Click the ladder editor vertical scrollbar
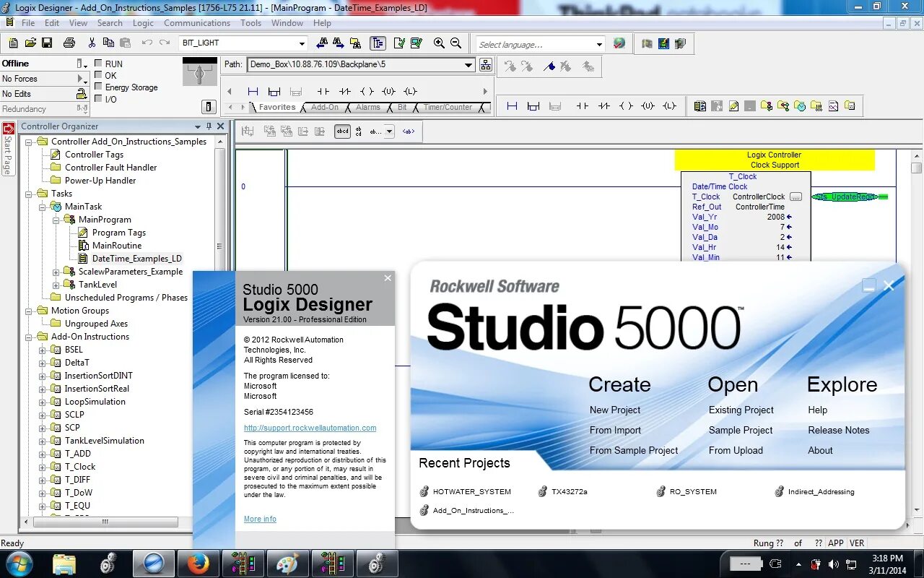The height and width of the screenshot is (578, 924). 916,169
